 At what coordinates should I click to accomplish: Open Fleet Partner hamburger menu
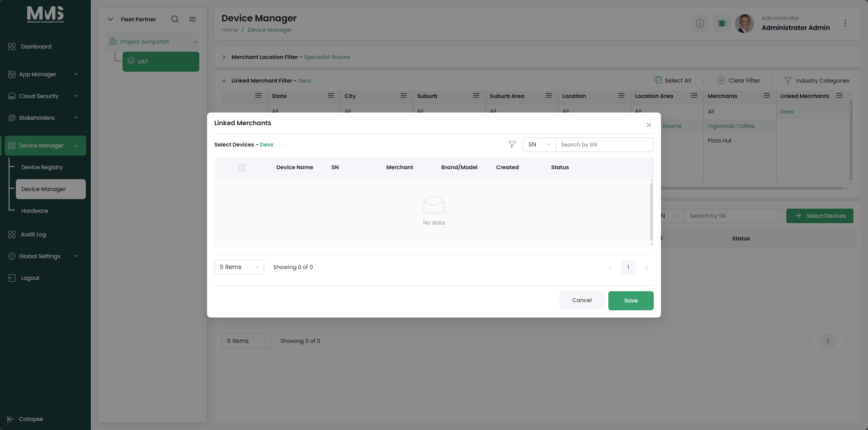click(x=192, y=19)
